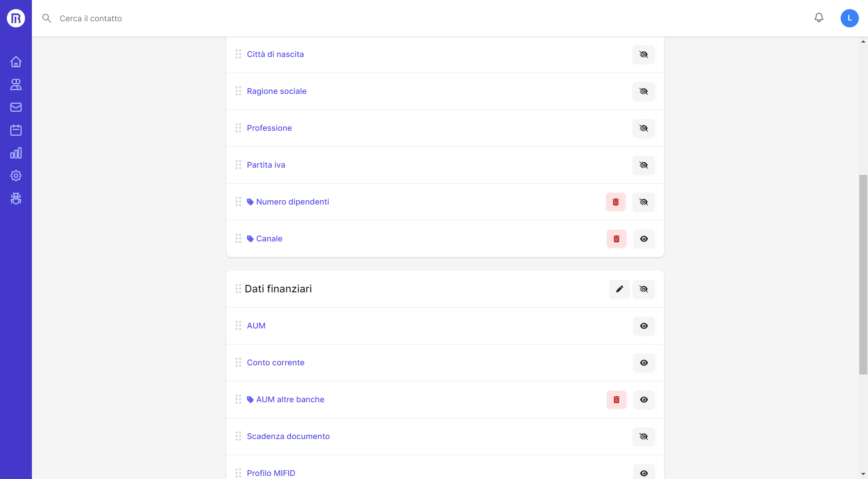The image size is (868, 479).
Task: Open the Settings gear icon in sidebar
Action: (x=16, y=176)
